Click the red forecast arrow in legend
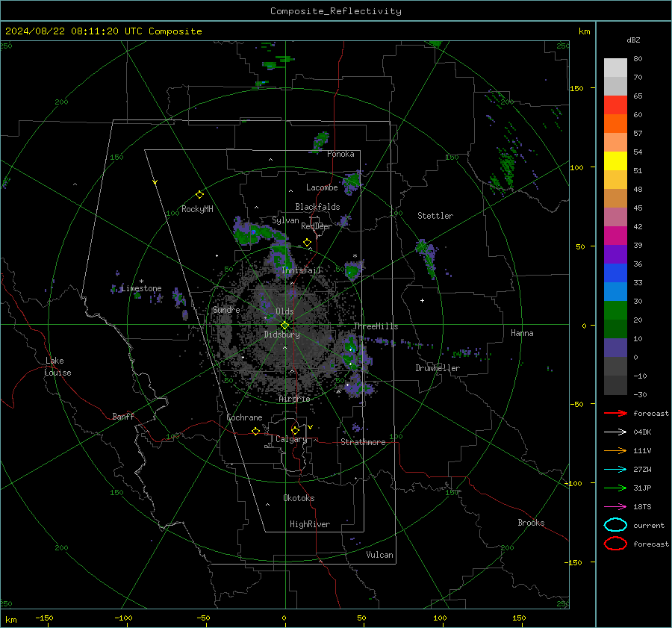 pos(615,413)
